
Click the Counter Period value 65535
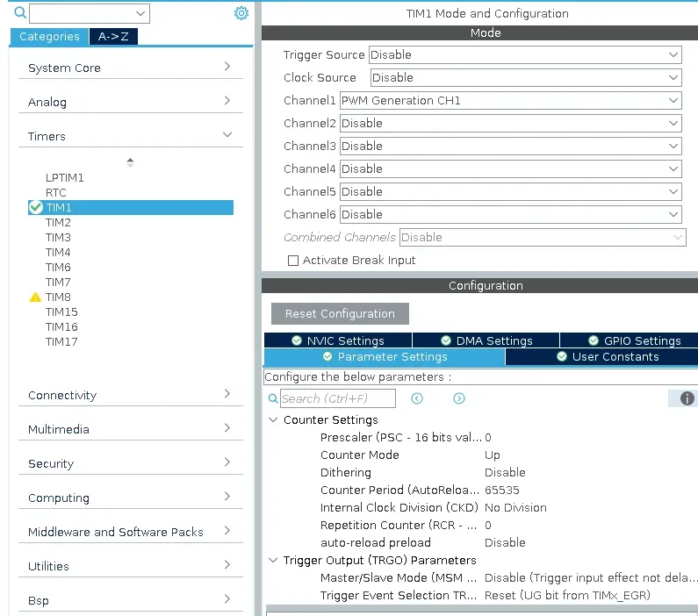click(501, 491)
